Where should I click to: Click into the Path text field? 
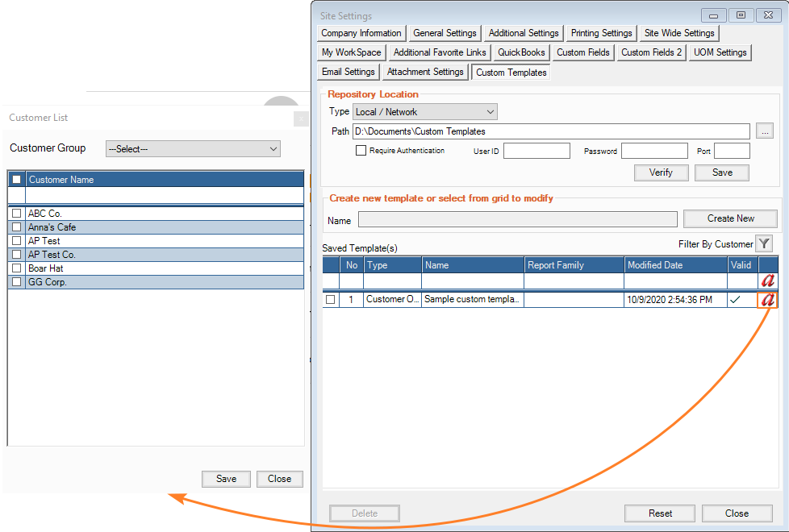click(551, 131)
